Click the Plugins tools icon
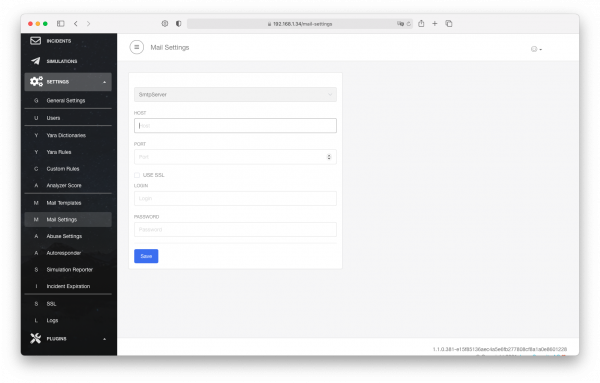Image resolution: width=600 pixels, height=383 pixels. (x=36, y=338)
